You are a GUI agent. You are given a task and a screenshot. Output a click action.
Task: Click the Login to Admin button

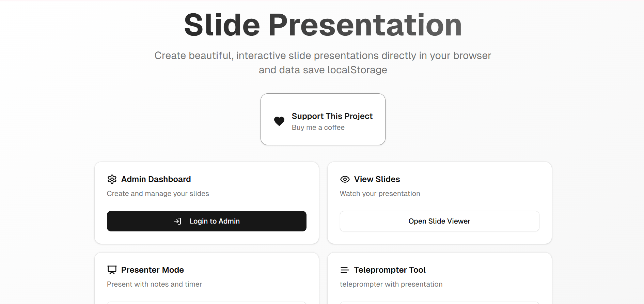coord(206,221)
